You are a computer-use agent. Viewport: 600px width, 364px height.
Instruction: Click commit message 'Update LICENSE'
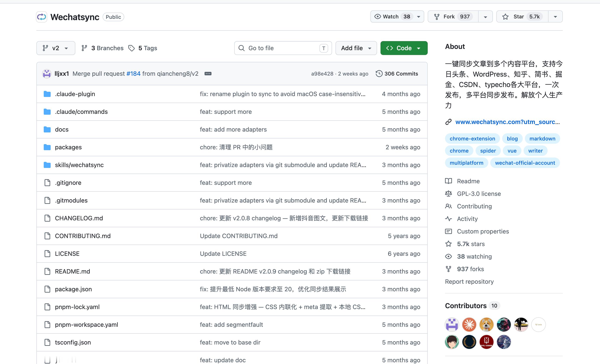point(223,254)
